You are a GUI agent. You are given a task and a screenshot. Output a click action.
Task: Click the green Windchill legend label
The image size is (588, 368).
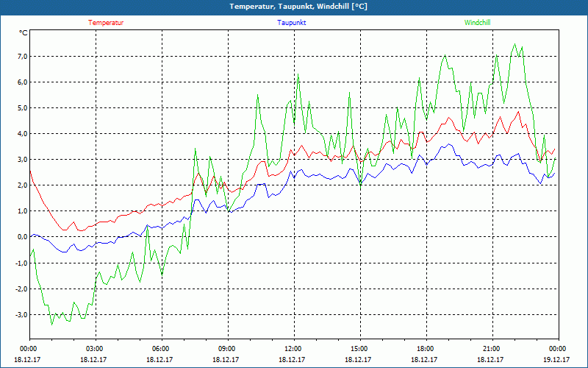pos(477,23)
